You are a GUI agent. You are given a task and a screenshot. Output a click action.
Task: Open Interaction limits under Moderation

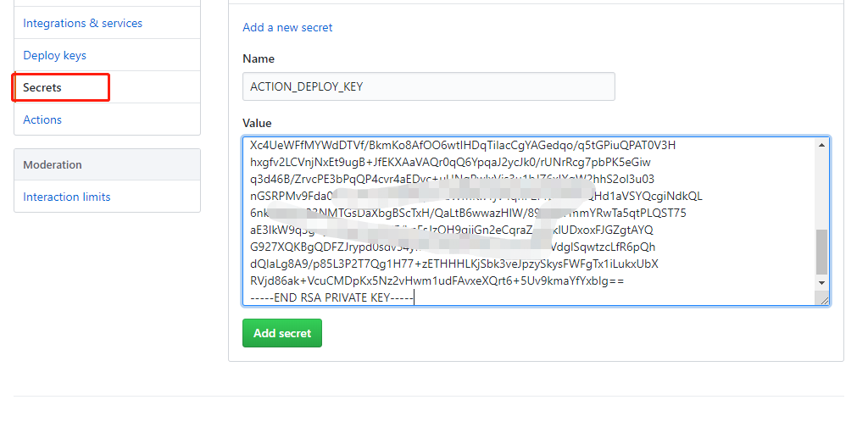[x=66, y=197]
